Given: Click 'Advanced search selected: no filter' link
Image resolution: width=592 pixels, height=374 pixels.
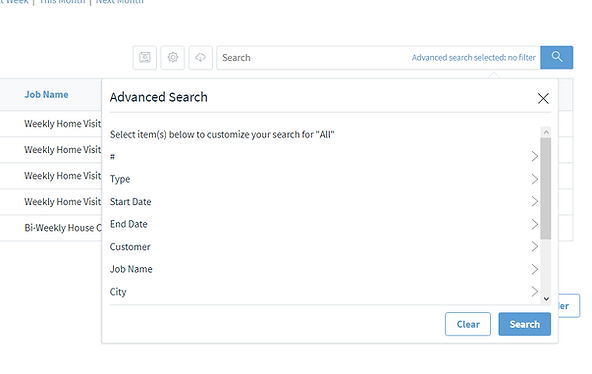Looking at the screenshot, I should [x=473, y=58].
